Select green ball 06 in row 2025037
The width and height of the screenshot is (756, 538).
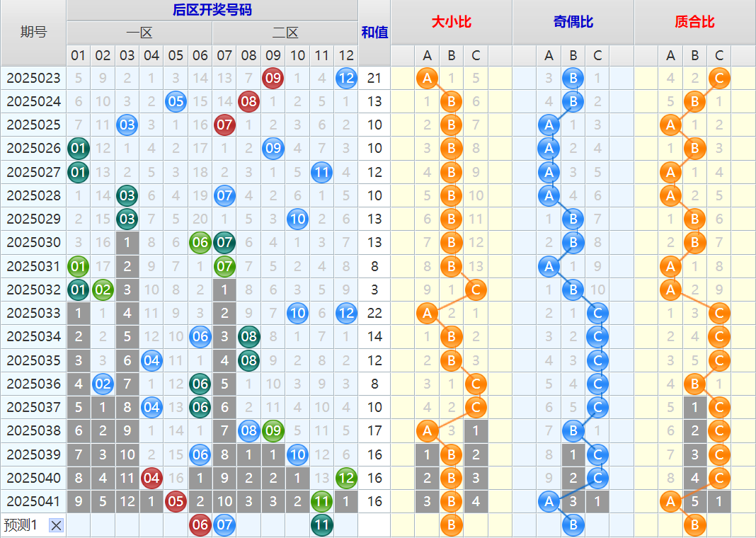(200, 407)
